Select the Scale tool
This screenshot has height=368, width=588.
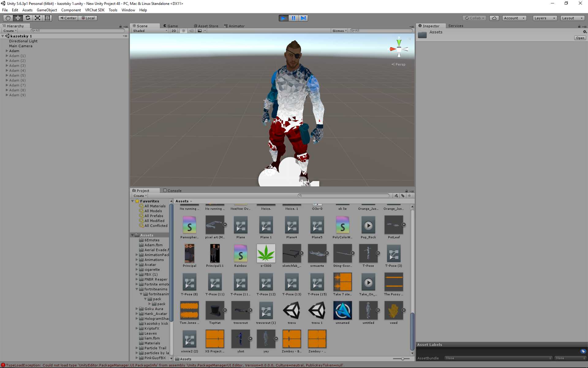tap(37, 18)
